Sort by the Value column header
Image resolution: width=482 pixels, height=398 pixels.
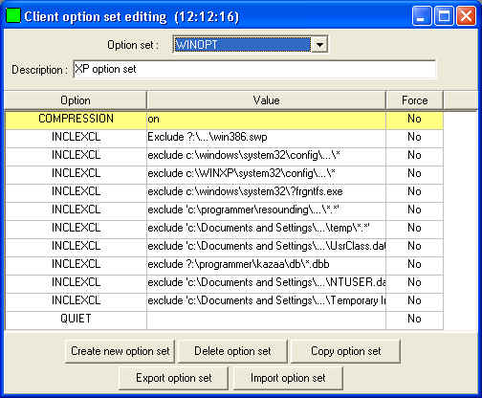[x=266, y=100]
